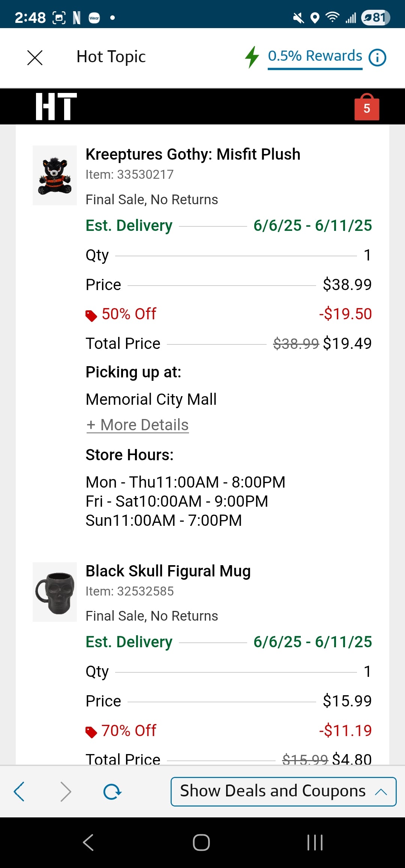Open Android recent apps
The height and width of the screenshot is (868, 405).
(x=315, y=843)
